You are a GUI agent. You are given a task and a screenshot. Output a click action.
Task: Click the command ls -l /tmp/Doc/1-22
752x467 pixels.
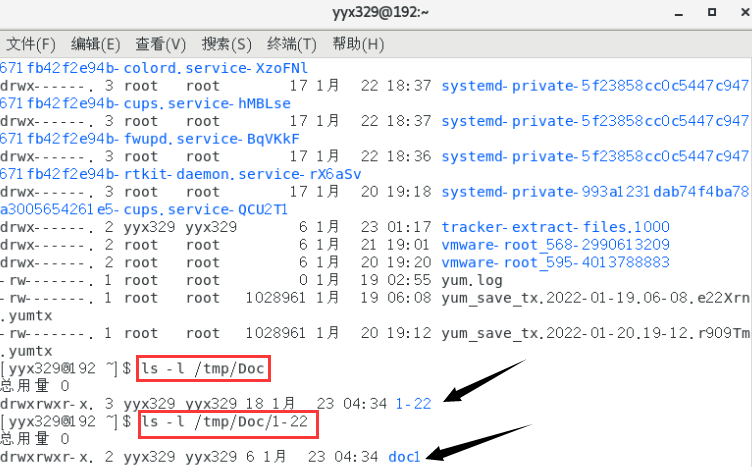click(224, 421)
